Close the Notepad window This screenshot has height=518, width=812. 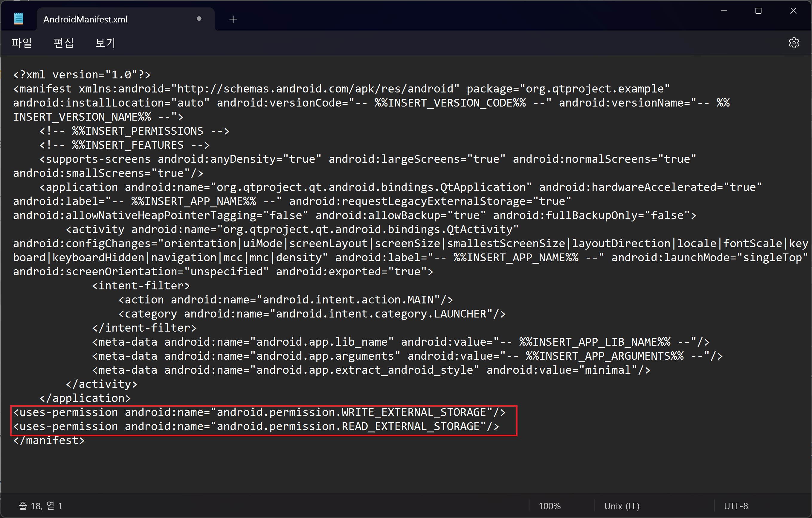(x=793, y=11)
